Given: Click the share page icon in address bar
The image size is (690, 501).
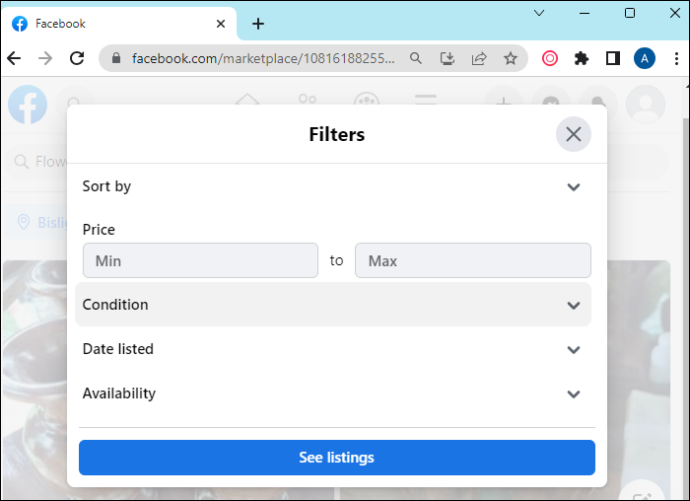Looking at the screenshot, I should pyautogui.click(x=479, y=58).
